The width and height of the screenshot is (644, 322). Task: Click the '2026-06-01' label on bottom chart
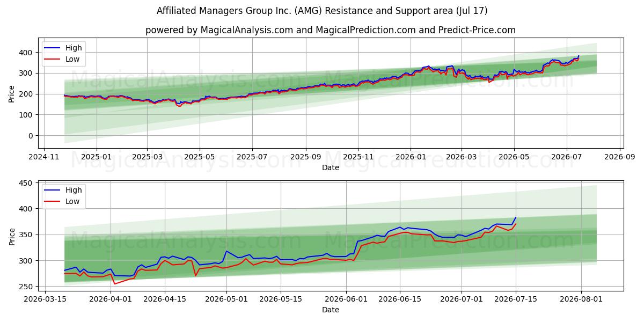pos(346,299)
